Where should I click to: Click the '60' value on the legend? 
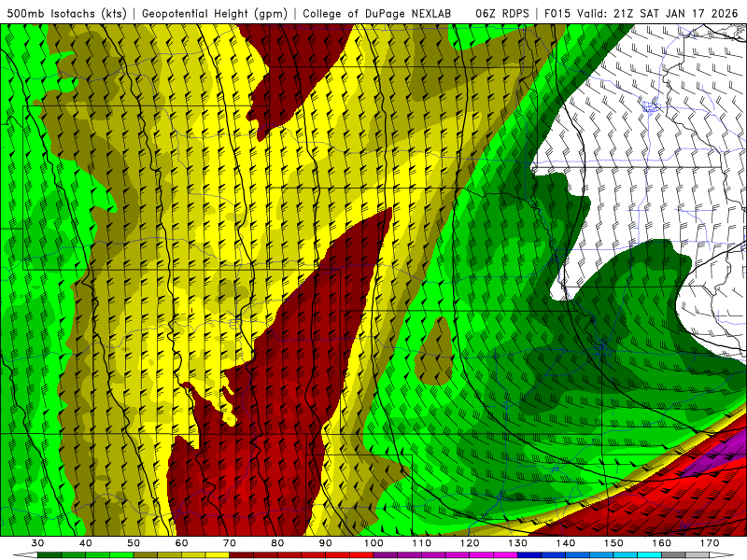(181, 543)
